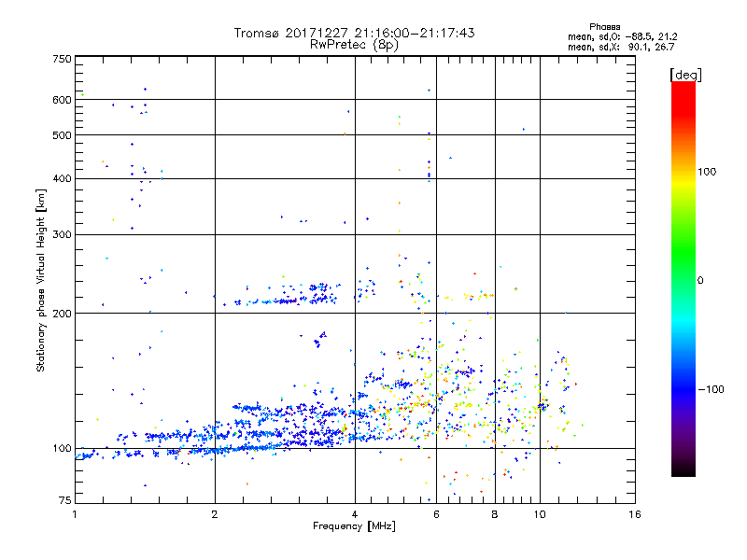Click the x-axis label '4'
This screenshot has width=747, height=560.
355,514
